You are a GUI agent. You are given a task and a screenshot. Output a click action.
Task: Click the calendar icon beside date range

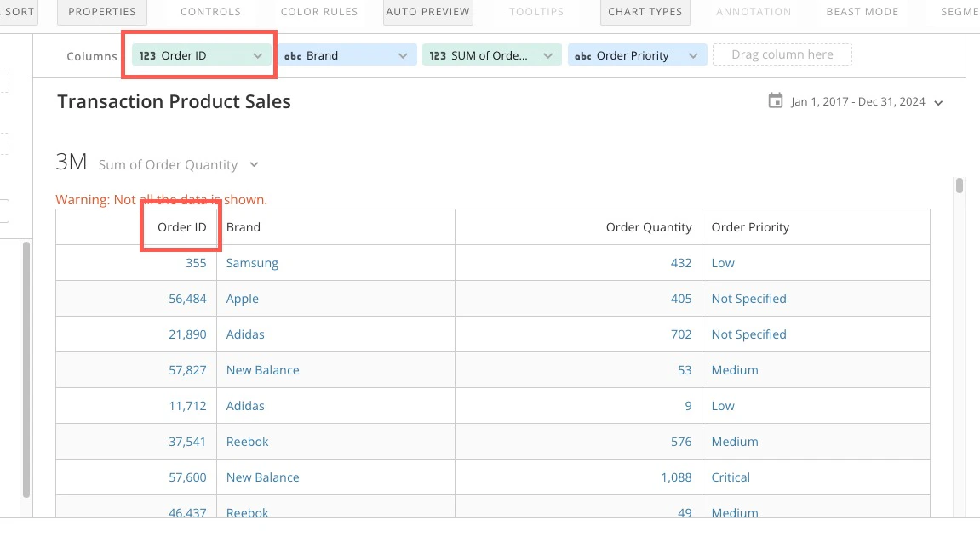coord(775,100)
